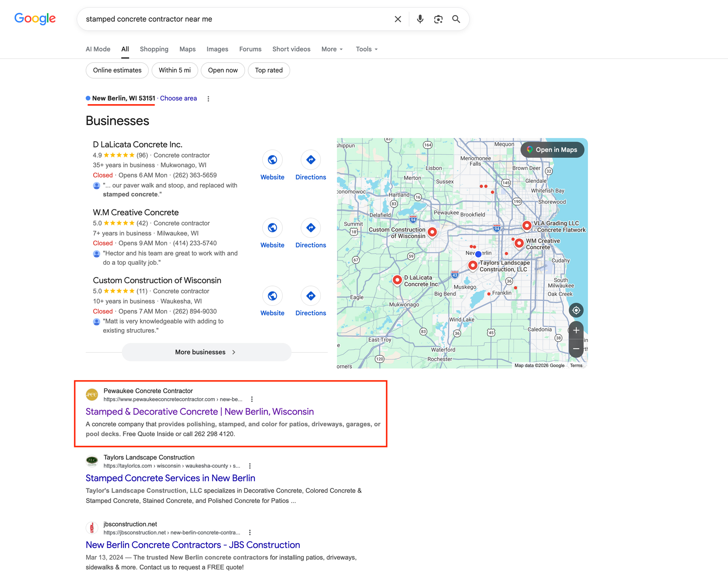Screen dimensions: 728x573
Task: Open the Stamped & Decorative Concrete result link
Action: pos(200,411)
